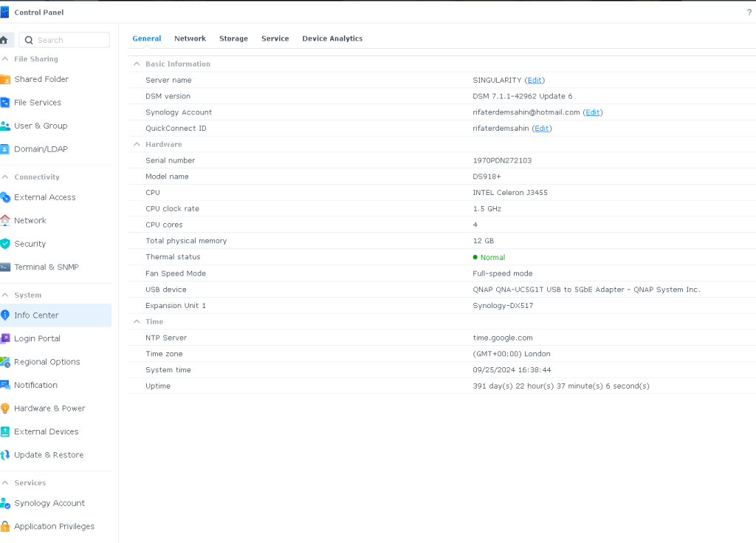Open Regional Options label in sidebar

[x=47, y=361]
